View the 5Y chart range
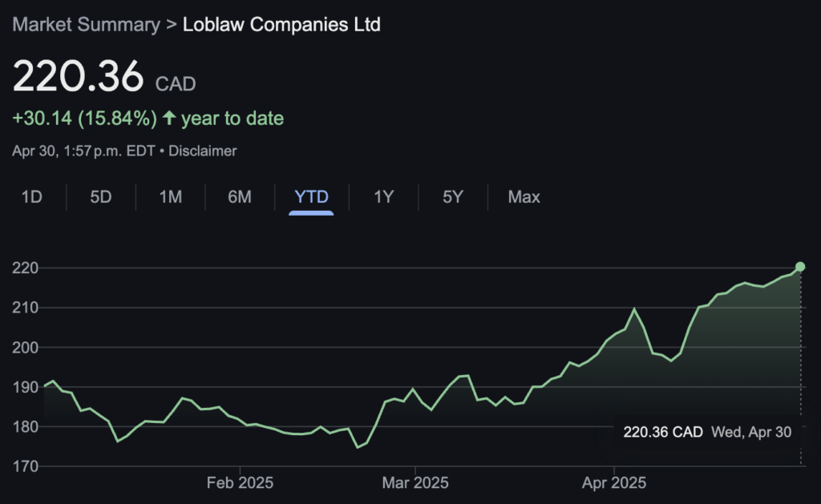Image resolution: width=821 pixels, height=504 pixels. click(x=452, y=197)
